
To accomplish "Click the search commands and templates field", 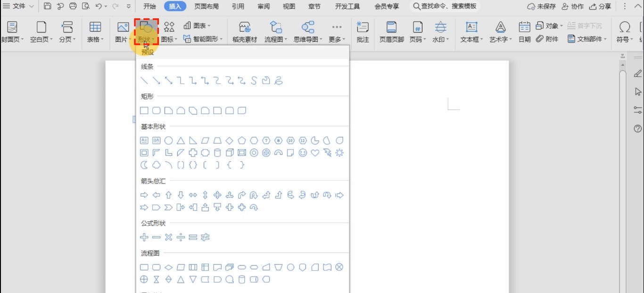I will (446, 6).
